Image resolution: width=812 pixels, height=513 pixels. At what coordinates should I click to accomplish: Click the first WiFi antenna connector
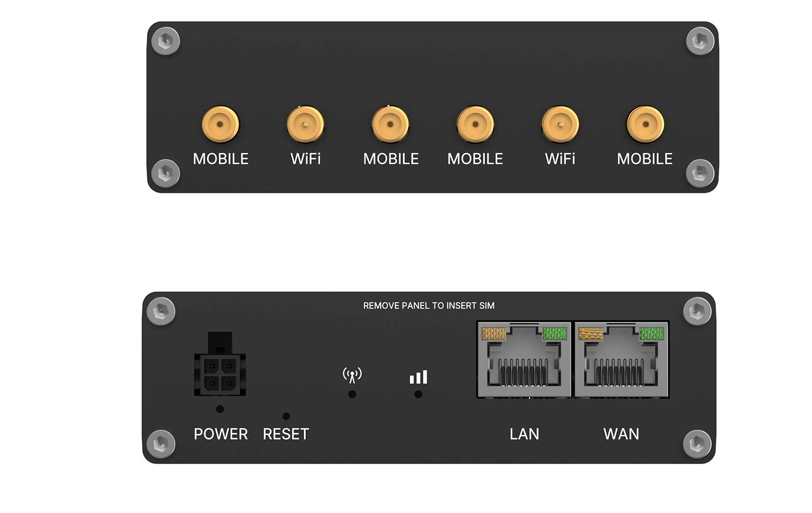coord(305,124)
